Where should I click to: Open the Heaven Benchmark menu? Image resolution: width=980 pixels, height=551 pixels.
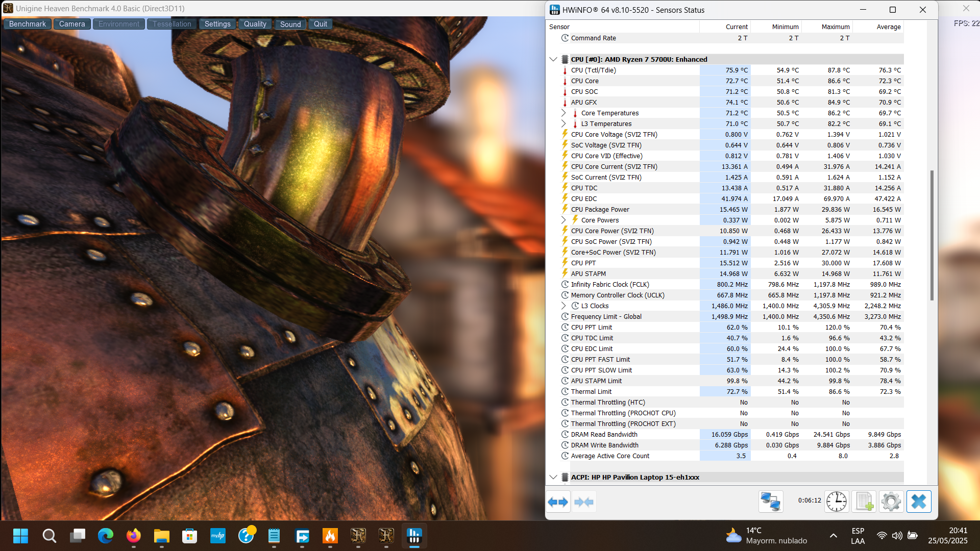tap(28, 24)
